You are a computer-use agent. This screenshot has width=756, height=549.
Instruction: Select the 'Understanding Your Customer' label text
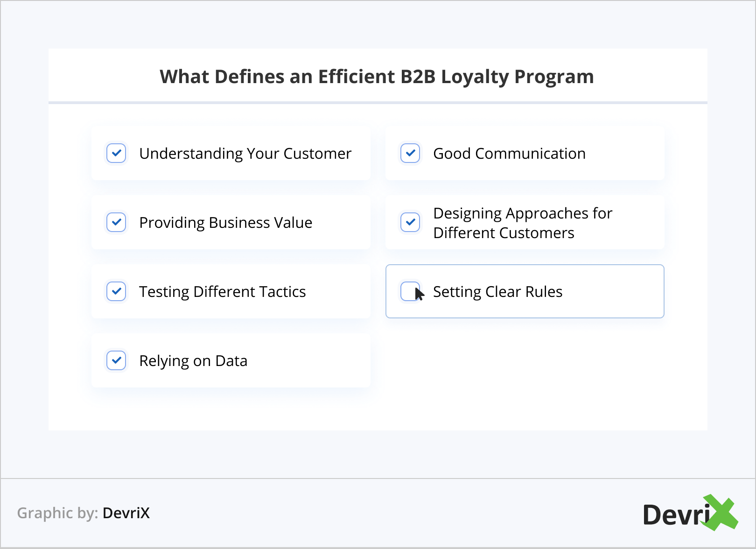coord(245,154)
